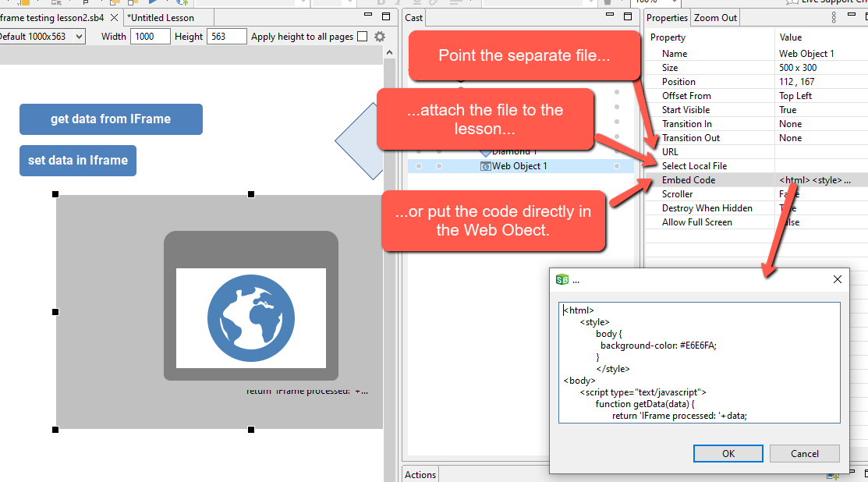The height and width of the screenshot is (482, 868).
Task: Click the Property column header
Action: tap(668, 37)
